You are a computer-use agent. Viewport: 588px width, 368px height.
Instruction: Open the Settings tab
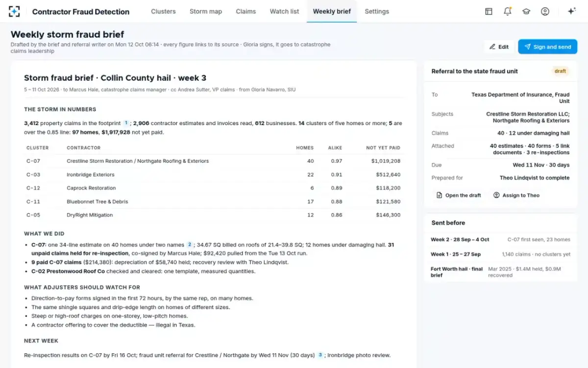point(377,11)
